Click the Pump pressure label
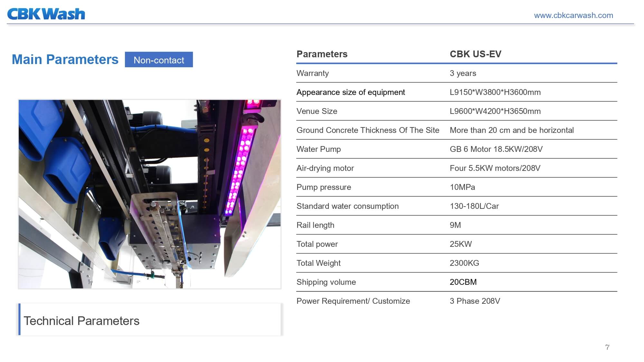This screenshot has width=644, height=362. (324, 187)
